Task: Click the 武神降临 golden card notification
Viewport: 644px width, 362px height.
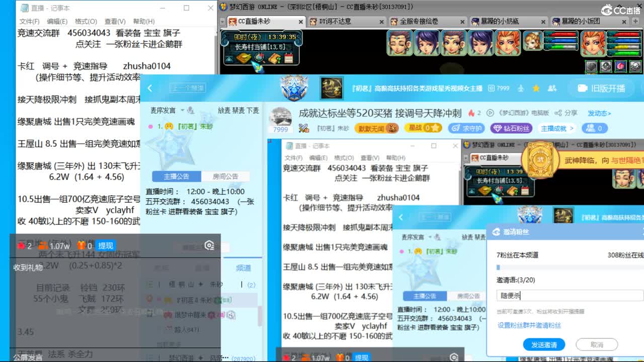Action: coord(539,160)
